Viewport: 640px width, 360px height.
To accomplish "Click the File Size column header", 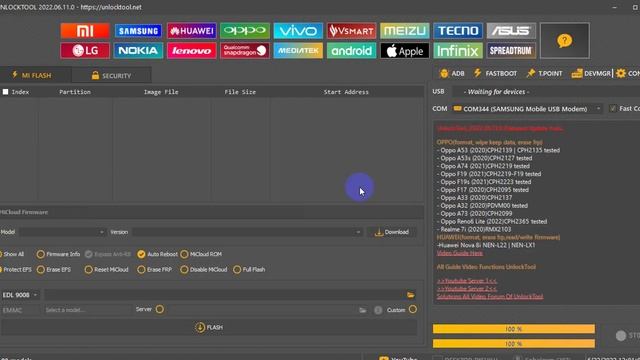I will click(x=240, y=92).
